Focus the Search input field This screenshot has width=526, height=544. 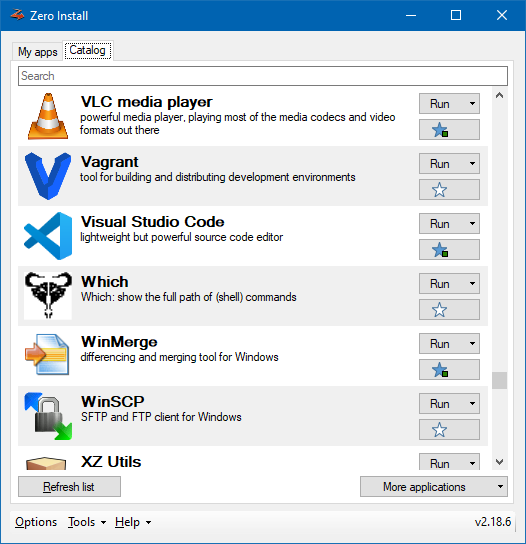click(x=263, y=76)
